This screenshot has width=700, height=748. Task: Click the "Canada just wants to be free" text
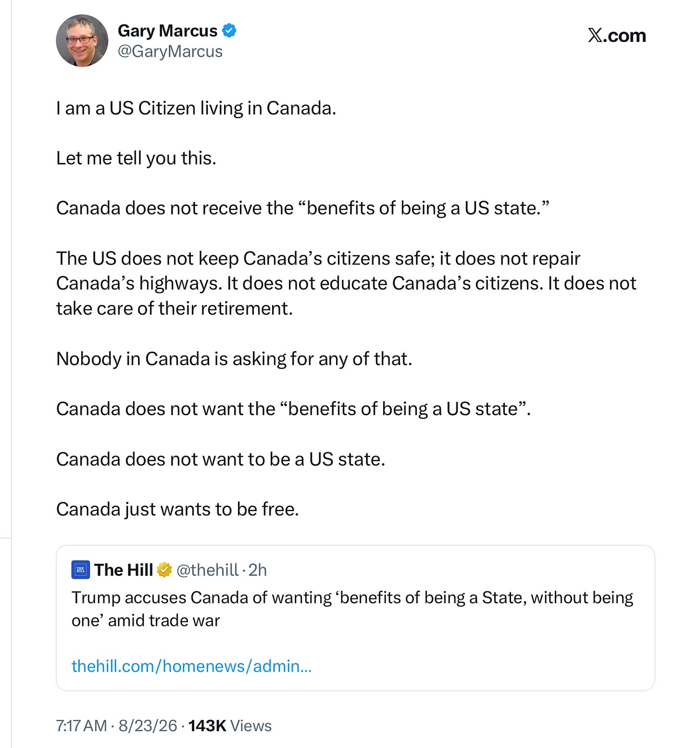(x=177, y=509)
